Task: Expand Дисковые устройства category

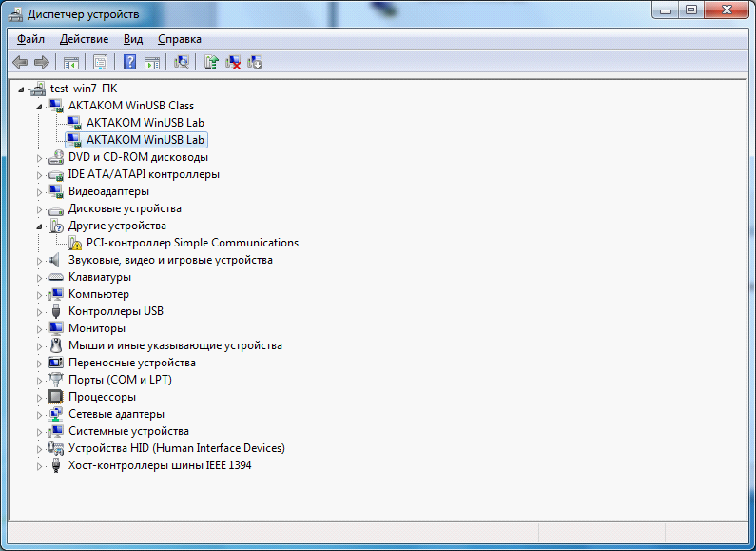Action: click(x=40, y=209)
